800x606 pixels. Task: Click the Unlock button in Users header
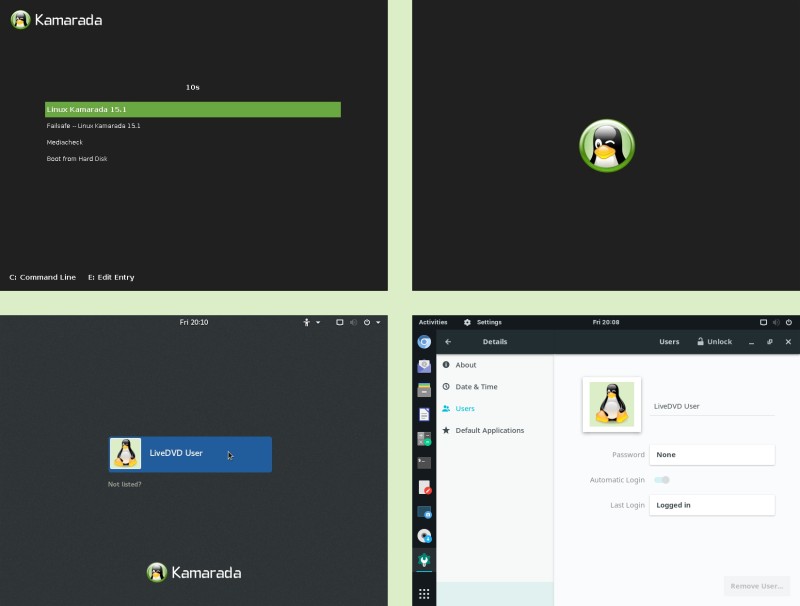point(714,342)
